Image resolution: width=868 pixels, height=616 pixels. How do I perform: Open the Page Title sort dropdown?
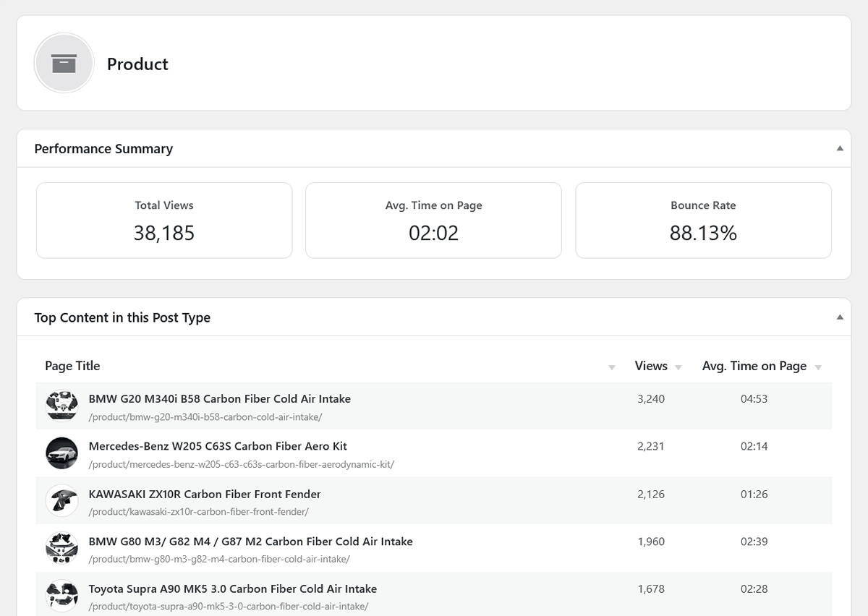[x=613, y=367]
